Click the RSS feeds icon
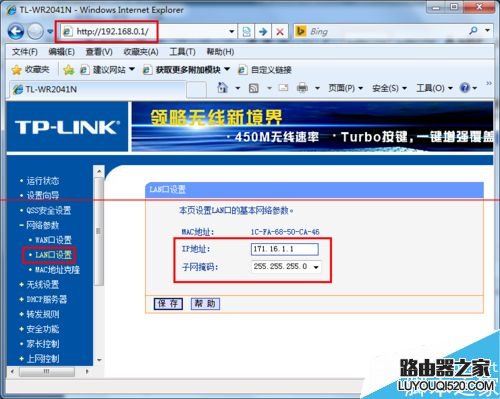Image resolution: width=500 pixels, height=399 pixels. click(254, 88)
